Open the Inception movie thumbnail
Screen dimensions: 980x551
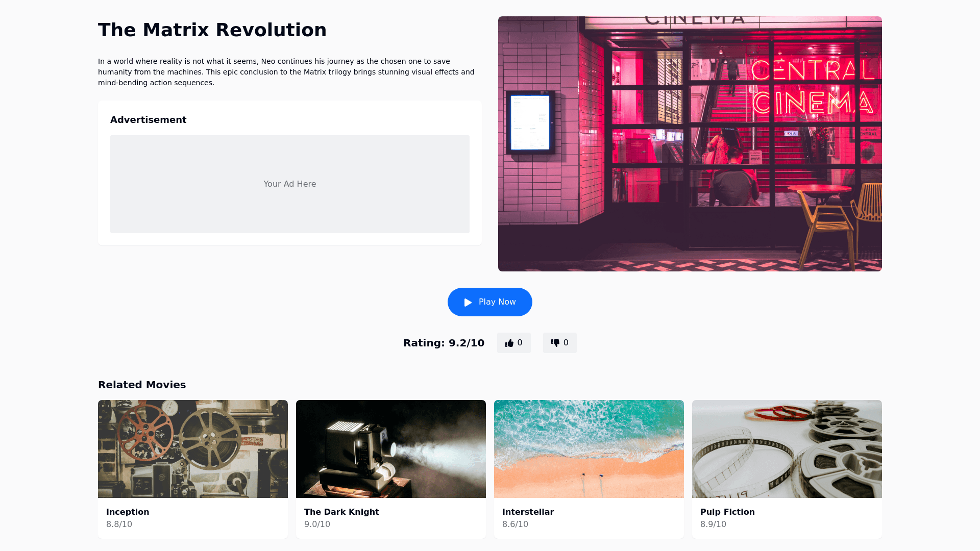click(193, 449)
